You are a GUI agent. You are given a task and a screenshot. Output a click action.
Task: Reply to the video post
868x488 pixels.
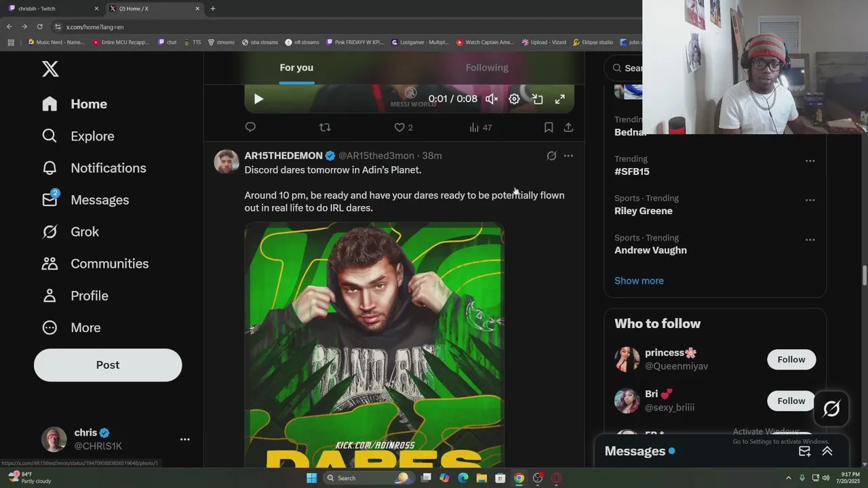coord(250,127)
